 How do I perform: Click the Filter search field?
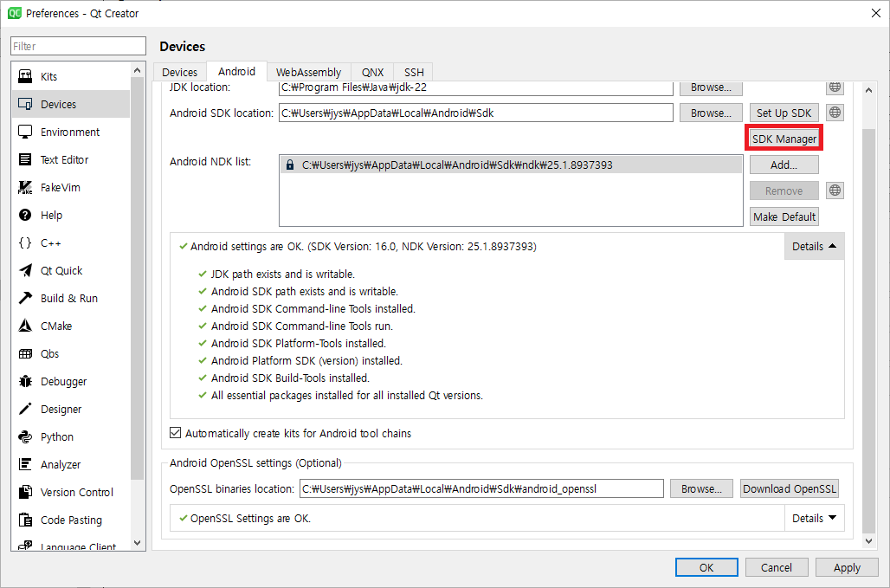tap(78, 46)
